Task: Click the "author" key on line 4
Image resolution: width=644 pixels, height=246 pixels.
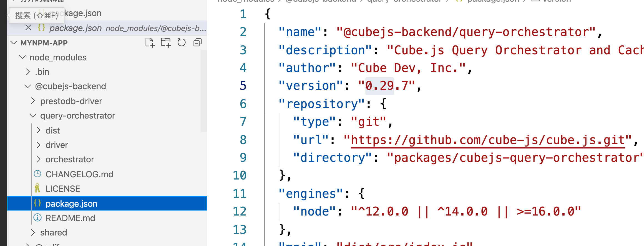Action: 307,68
